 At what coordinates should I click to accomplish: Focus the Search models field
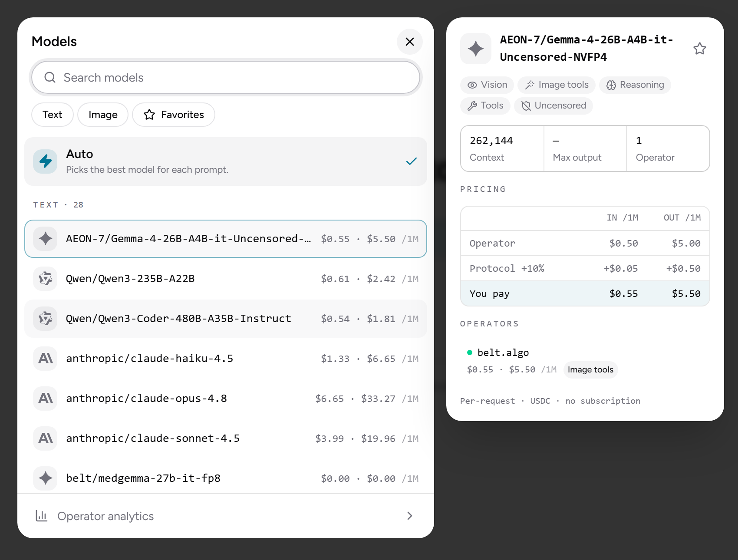point(226,77)
